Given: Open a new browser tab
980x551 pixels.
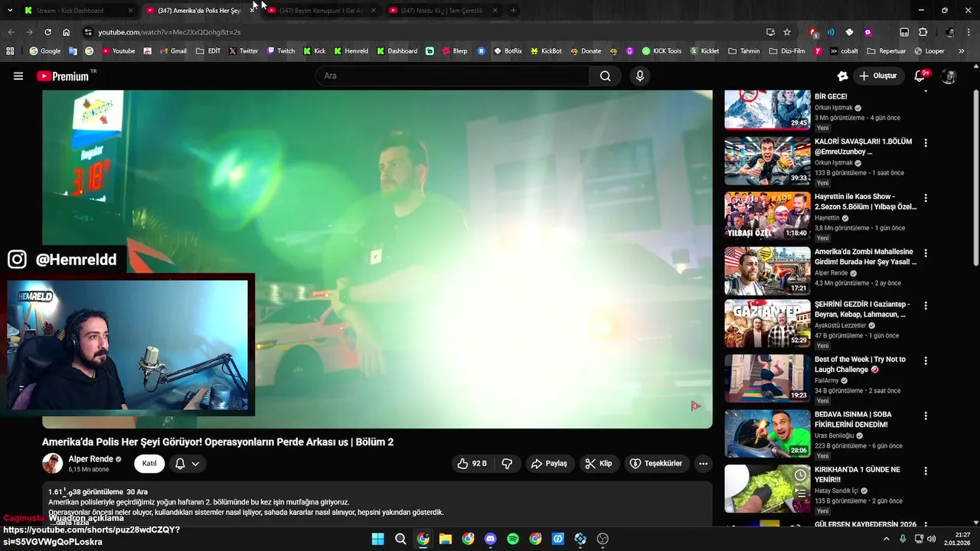Looking at the screenshot, I should tap(513, 11).
